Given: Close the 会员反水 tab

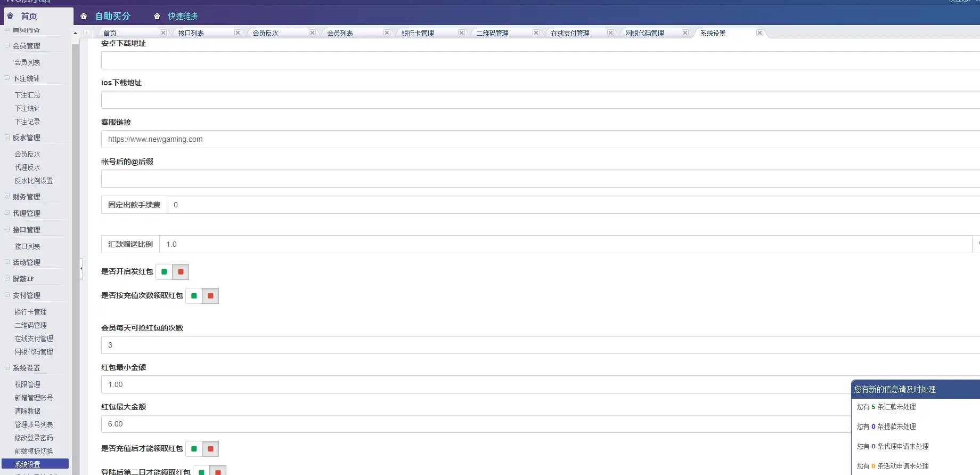Looking at the screenshot, I should click(x=312, y=33).
